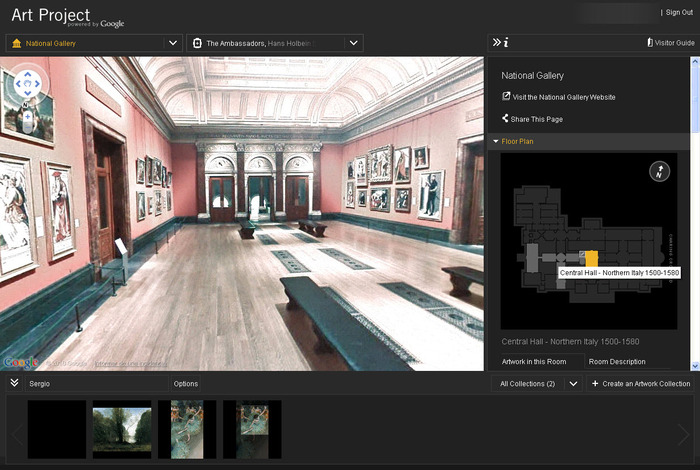Click the N compass marker on pan control

pos(25,105)
